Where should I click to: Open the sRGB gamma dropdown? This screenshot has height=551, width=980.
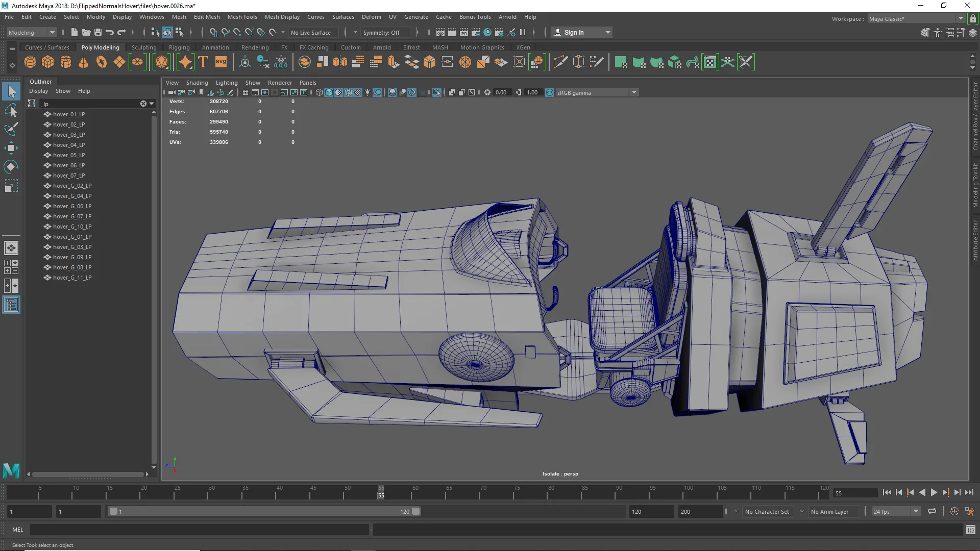click(x=633, y=92)
